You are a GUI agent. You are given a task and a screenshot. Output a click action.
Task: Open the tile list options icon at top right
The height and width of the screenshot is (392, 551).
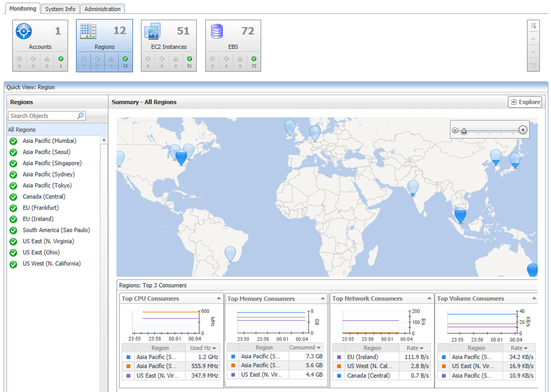click(x=533, y=26)
